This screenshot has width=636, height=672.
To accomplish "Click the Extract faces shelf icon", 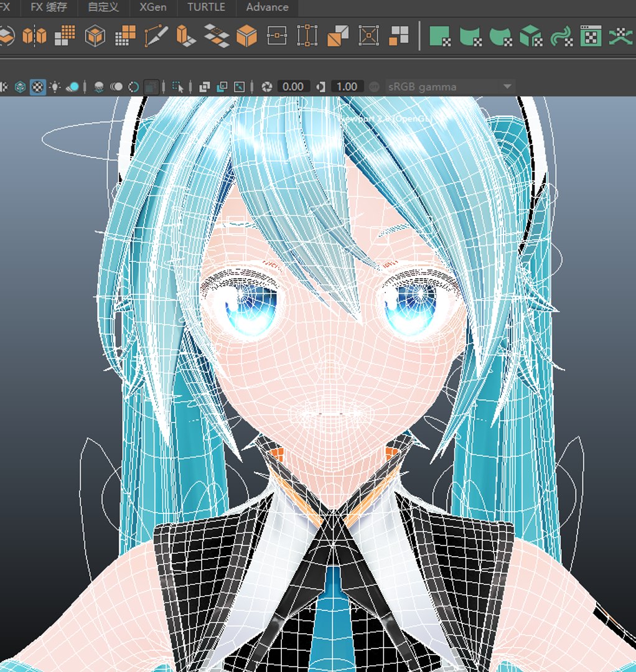I will point(398,35).
